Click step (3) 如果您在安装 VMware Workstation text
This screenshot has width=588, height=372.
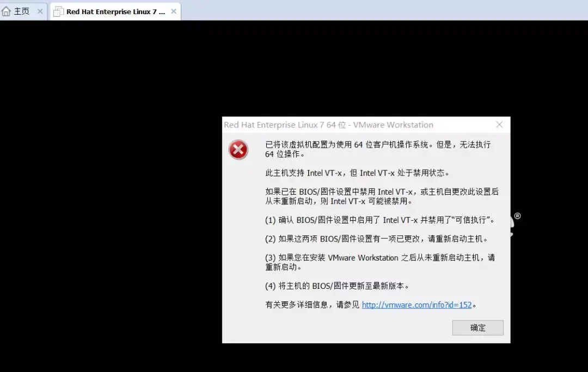pyautogui.click(x=380, y=262)
